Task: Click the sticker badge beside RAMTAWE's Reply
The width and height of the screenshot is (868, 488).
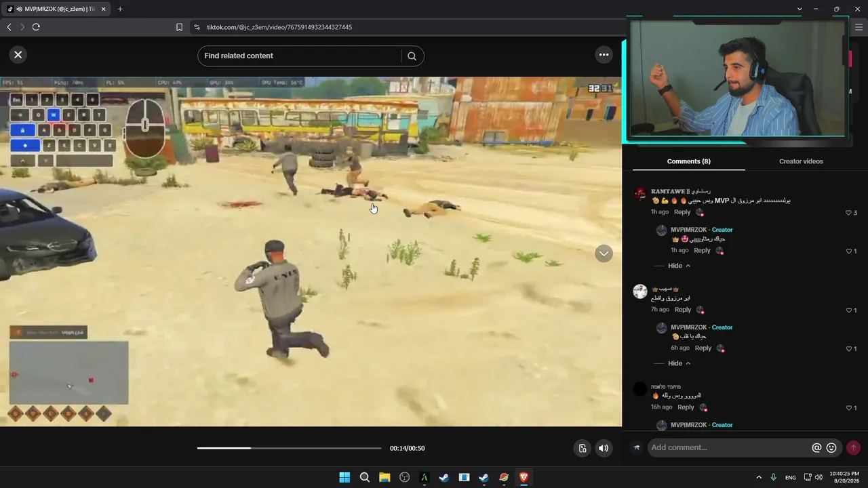Action: (700, 212)
